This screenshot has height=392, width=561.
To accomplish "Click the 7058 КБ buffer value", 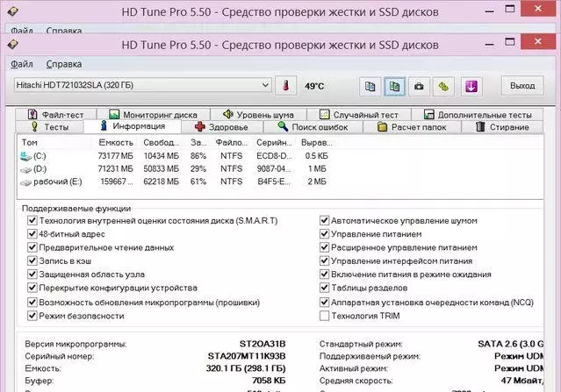I will [269, 381].
